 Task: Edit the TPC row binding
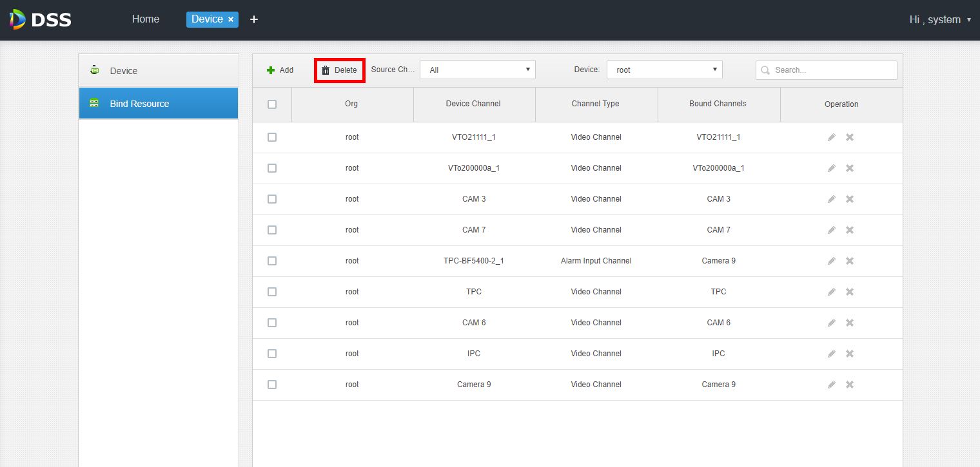point(832,292)
